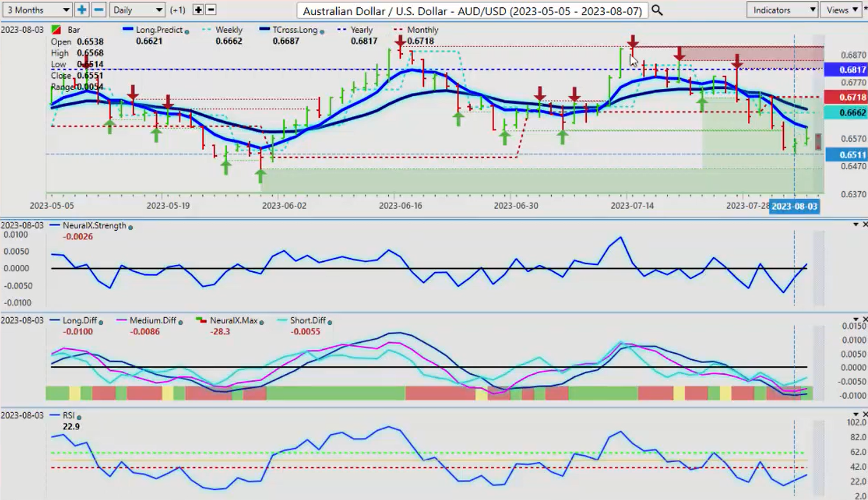Click the NeuralX.Max red-green legend icon
This screenshot has height=500, width=868.
click(201, 320)
